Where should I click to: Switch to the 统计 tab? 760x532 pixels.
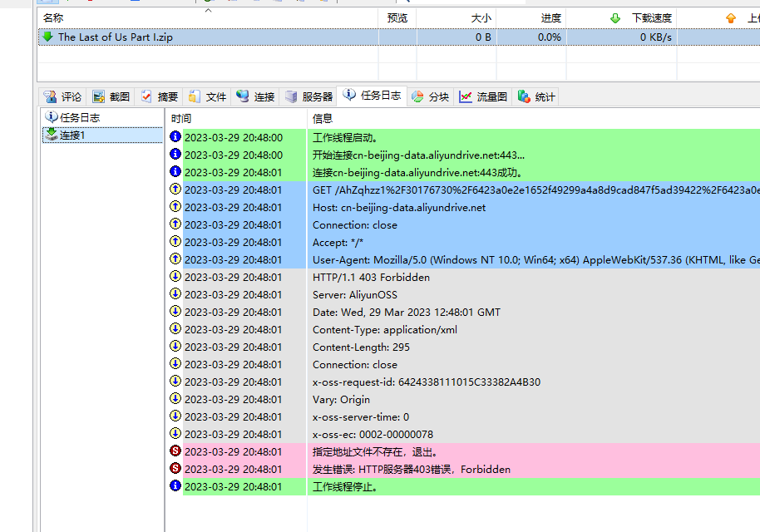[536, 97]
